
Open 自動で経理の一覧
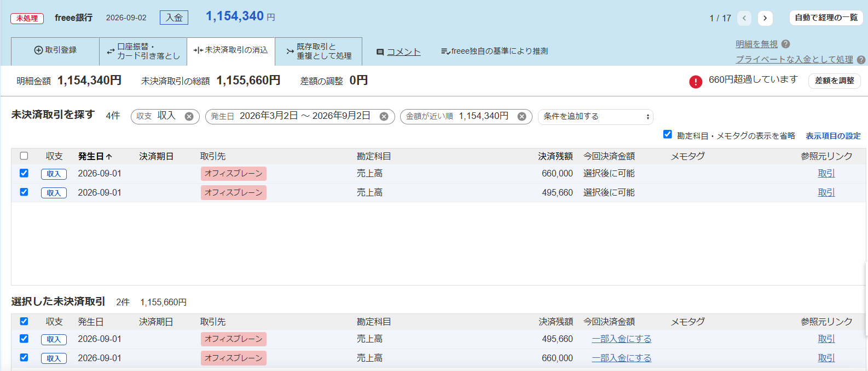pos(826,18)
